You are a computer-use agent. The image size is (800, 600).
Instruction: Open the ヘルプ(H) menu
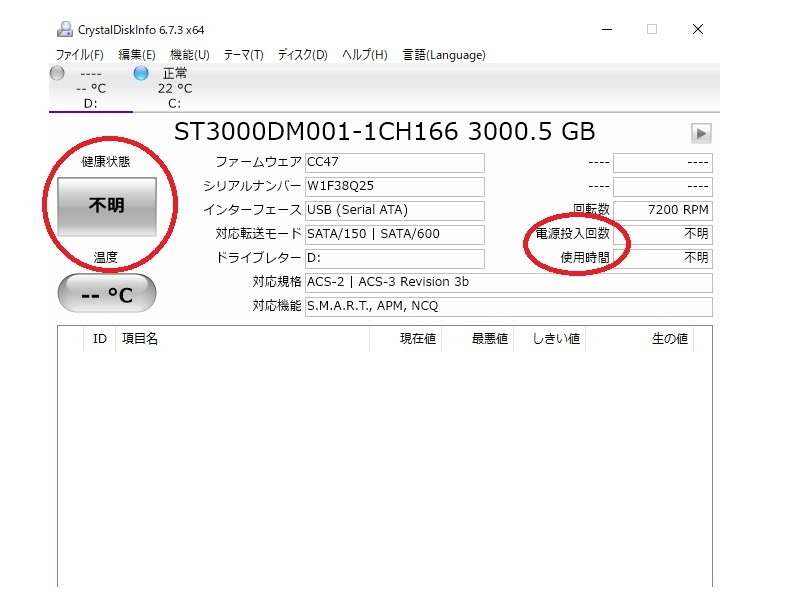(x=365, y=55)
